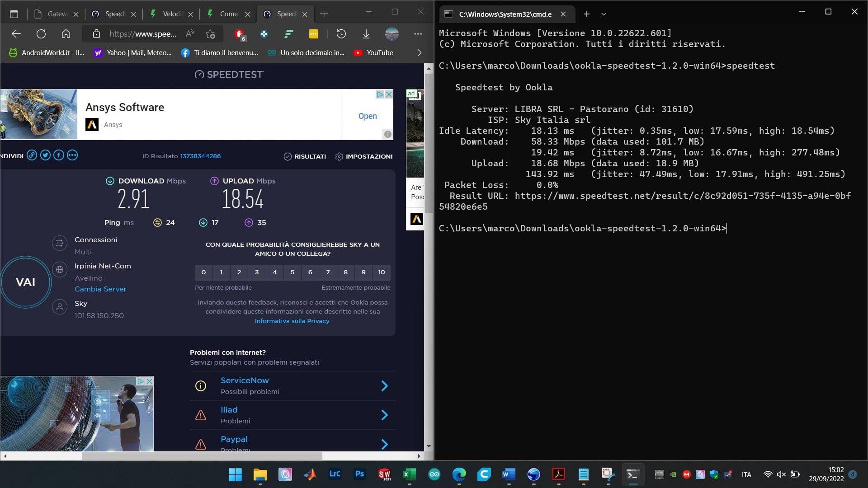Select rating 5 in Sky survey
Screen dimensions: 868x488
pyautogui.click(x=292, y=272)
